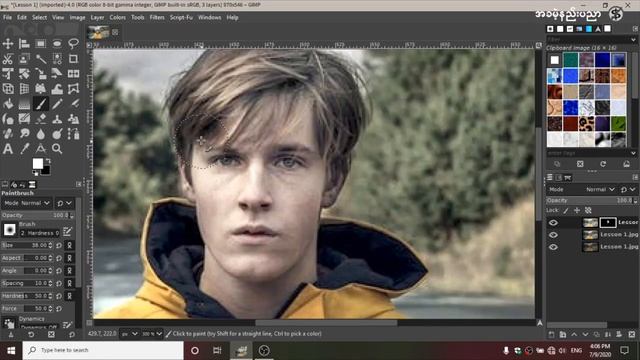Toggle visibility of the bottom Lesson 1.jpg layer
Image resolution: width=640 pixels, height=360 pixels.
point(553,247)
